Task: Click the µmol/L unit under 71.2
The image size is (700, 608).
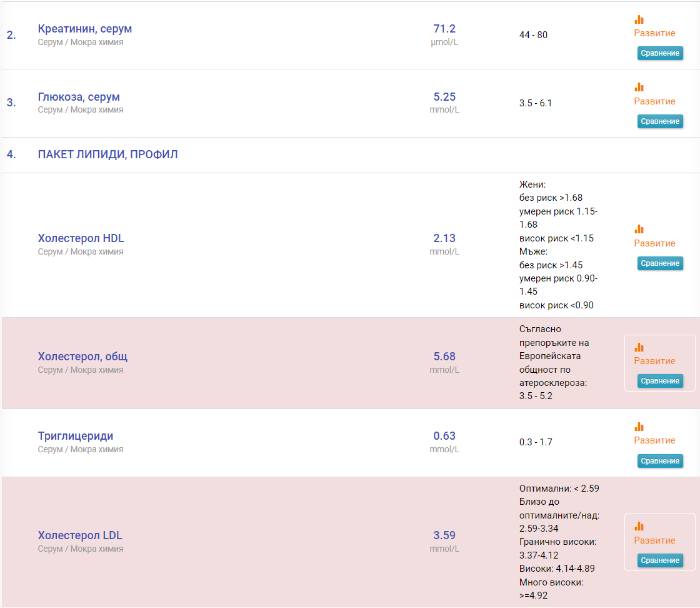Action: [x=444, y=43]
